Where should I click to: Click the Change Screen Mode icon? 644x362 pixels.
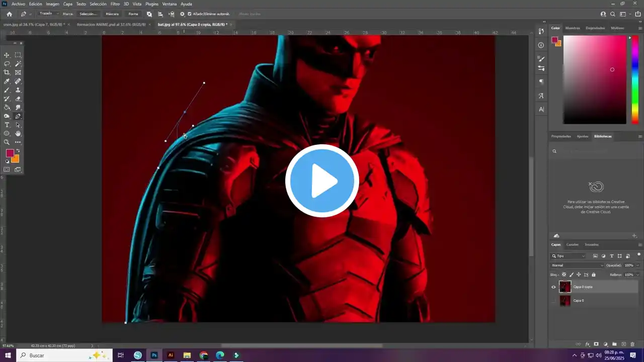pos(18,169)
